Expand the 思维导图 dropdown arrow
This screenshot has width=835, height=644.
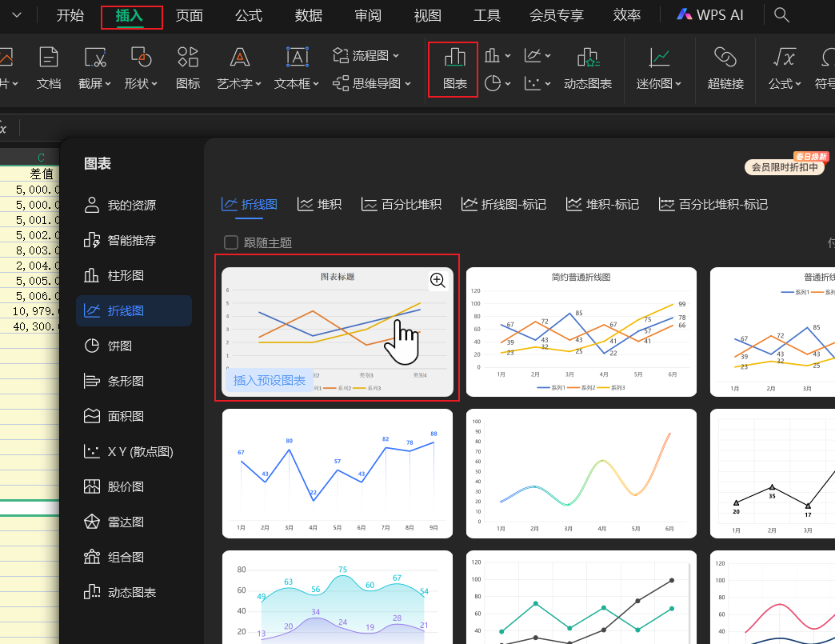[408, 84]
